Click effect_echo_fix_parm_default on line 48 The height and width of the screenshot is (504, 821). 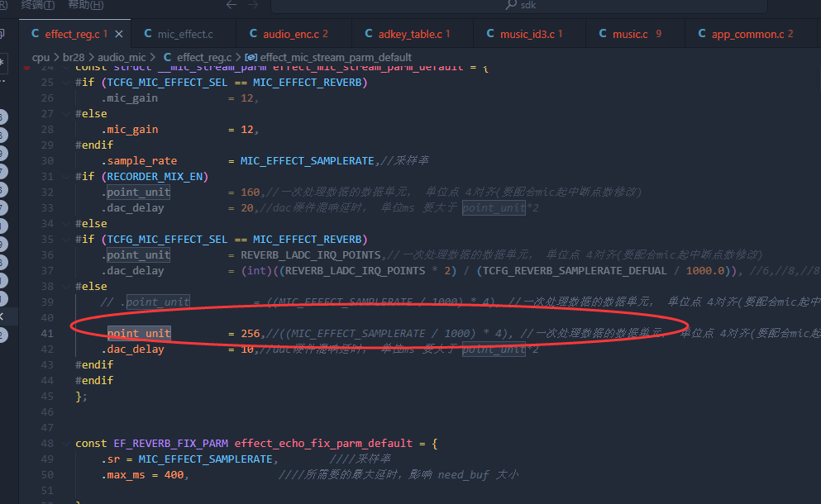coord(323,444)
